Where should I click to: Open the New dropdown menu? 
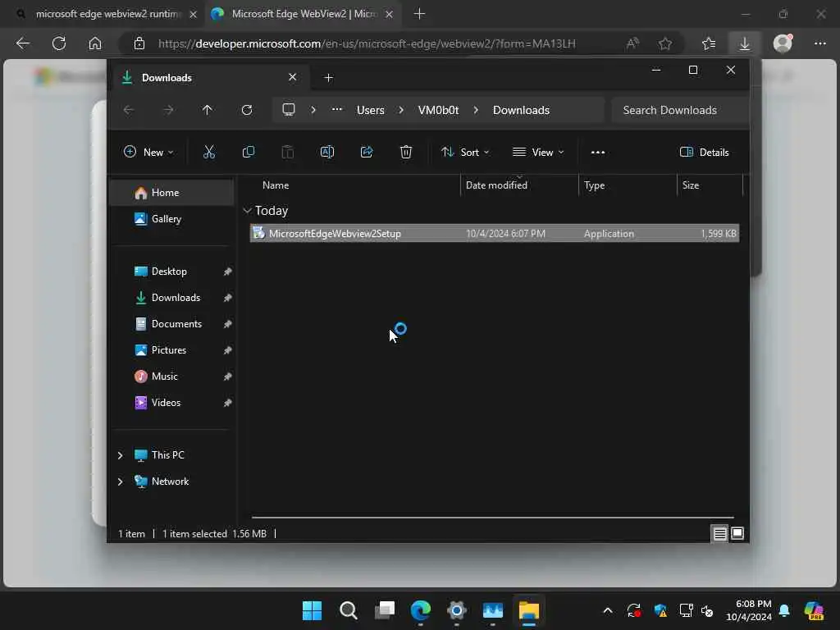click(148, 152)
